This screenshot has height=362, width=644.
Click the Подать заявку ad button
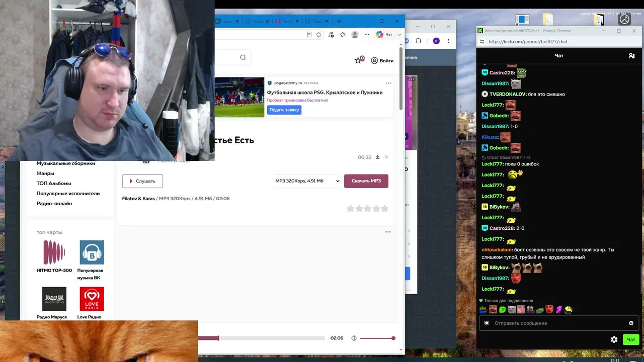(284, 110)
